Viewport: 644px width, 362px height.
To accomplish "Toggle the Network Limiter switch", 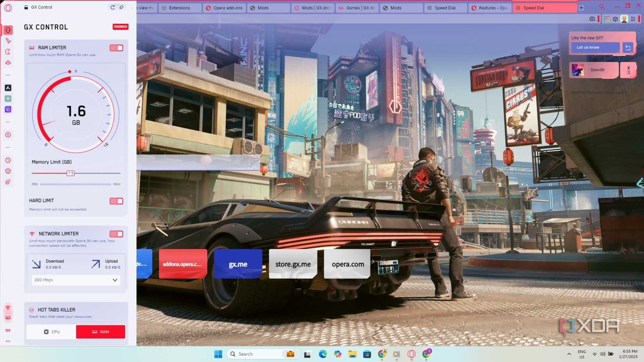I will [x=116, y=234].
